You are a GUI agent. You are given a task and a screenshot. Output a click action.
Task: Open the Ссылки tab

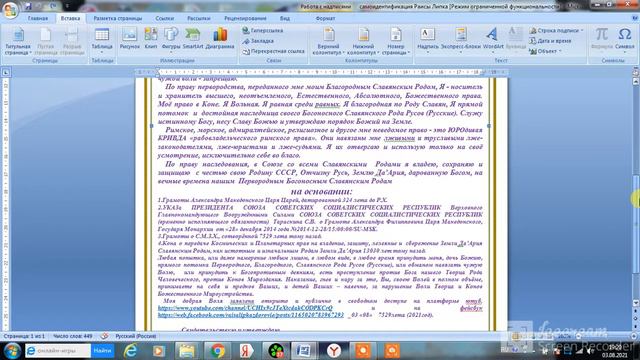click(x=164, y=18)
